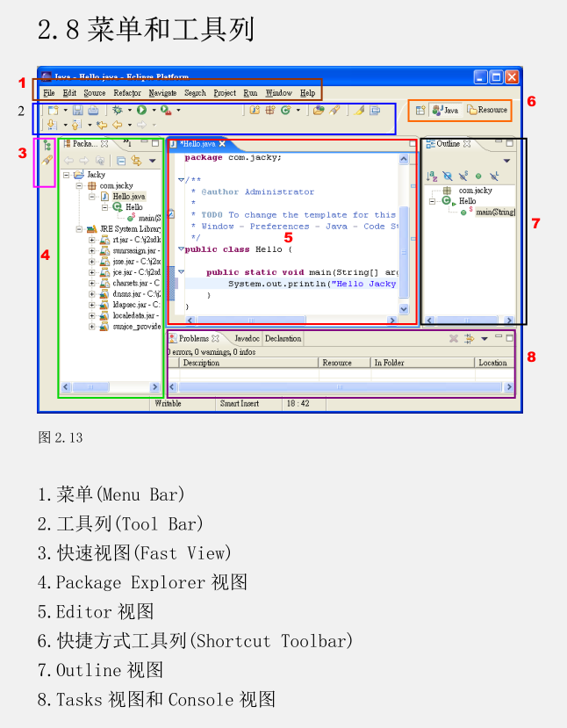Click the Highlighter Mark Occurrences icon
This screenshot has width=567, height=728.
coord(359,110)
